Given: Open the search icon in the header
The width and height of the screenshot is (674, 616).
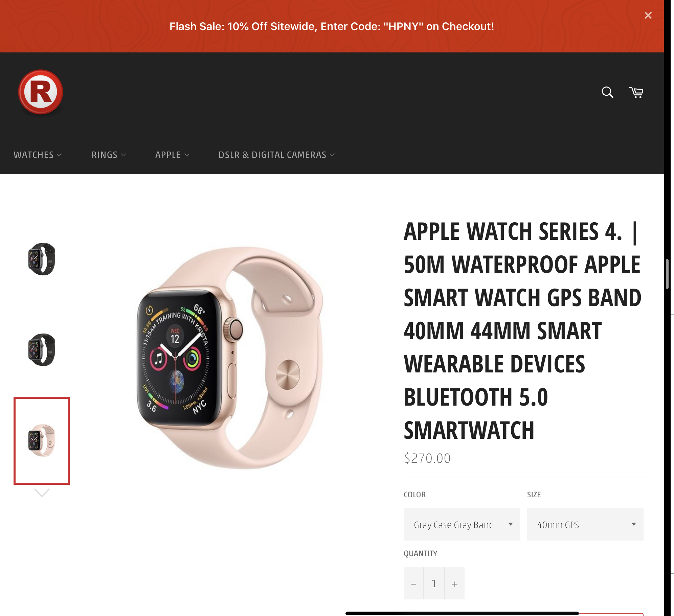Looking at the screenshot, I should click(x=607, y=92).
